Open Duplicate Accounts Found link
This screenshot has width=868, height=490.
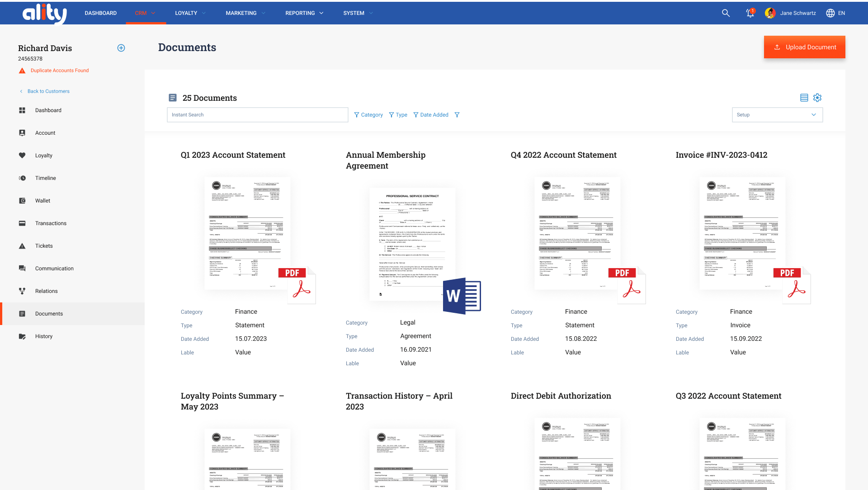click(60, 71)
